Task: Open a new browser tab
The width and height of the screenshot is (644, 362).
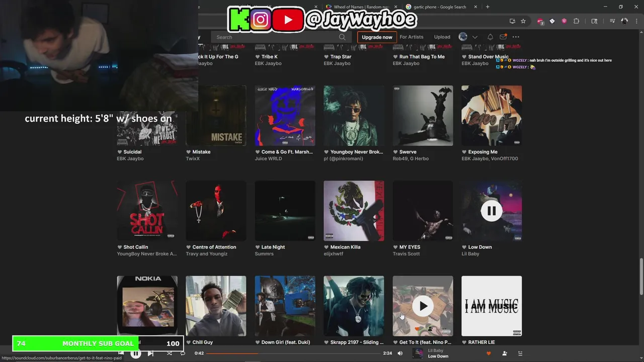Action: pyautogui.click(x=488, y=7)
